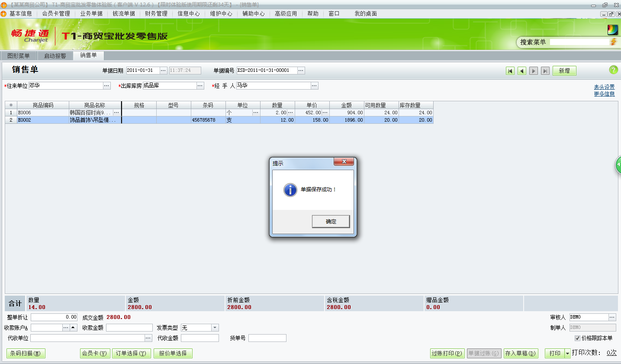Image resolution: width=621 pixels, height=364 pixels.
Task: Open the 表头设置 link
Action: pos(605,86)
